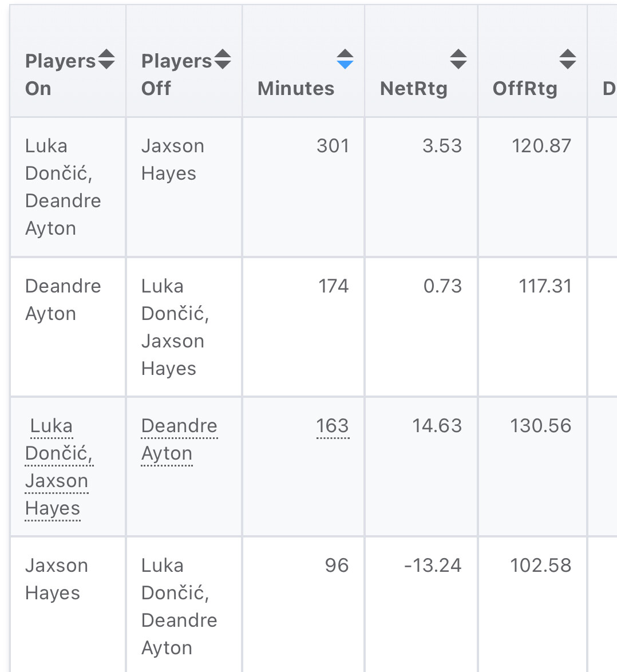Click the Players On header text
This screenshot has height=672, width=617.
pyautogui.click(x=60, y=74)
